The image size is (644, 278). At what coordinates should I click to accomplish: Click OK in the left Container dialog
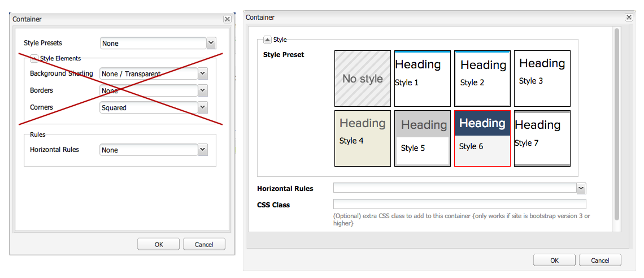[x=159, y=244]
